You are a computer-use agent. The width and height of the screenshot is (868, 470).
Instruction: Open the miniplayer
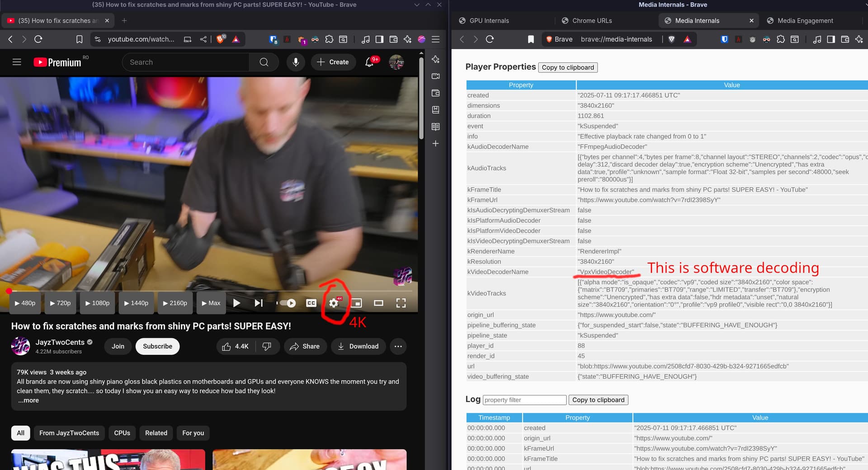356,303
